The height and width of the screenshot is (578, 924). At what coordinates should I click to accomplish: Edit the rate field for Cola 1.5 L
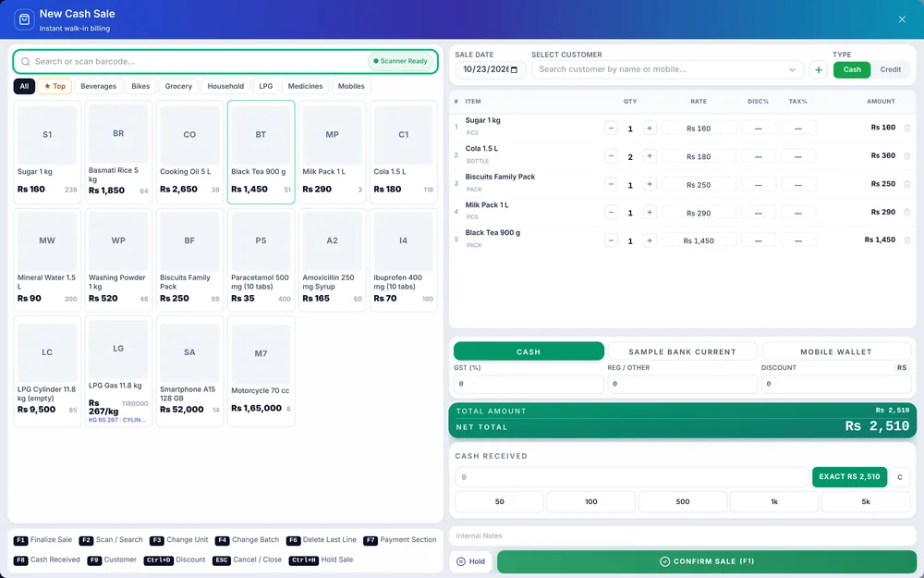pyautogui.click(x=699, y=156)
